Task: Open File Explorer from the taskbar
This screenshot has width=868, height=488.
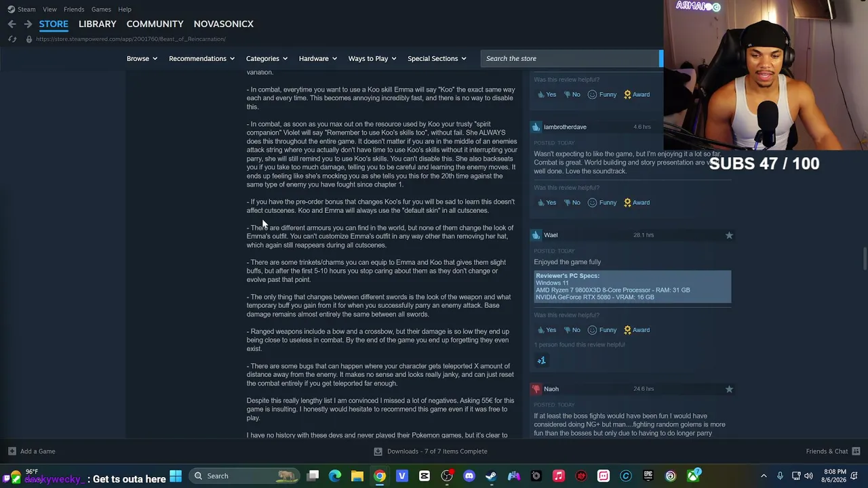Action: (357, 476)
